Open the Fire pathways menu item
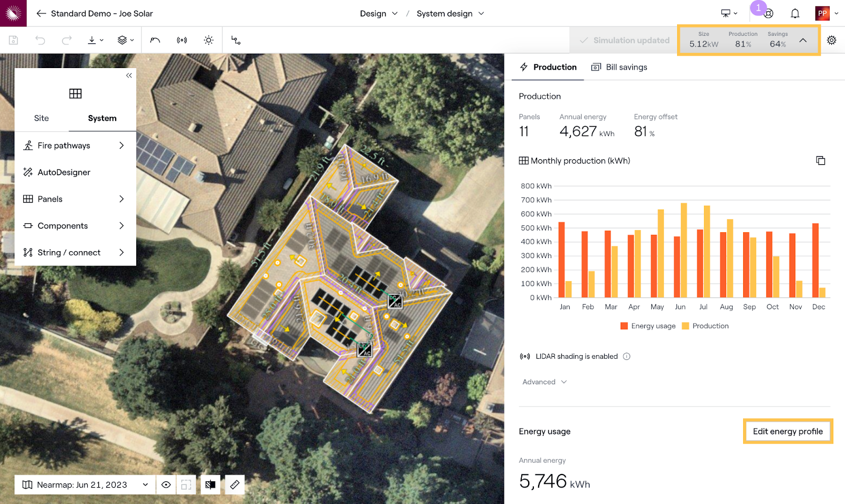Image resolution: width=845 pixels, height=504 pixels. [74, 146]
